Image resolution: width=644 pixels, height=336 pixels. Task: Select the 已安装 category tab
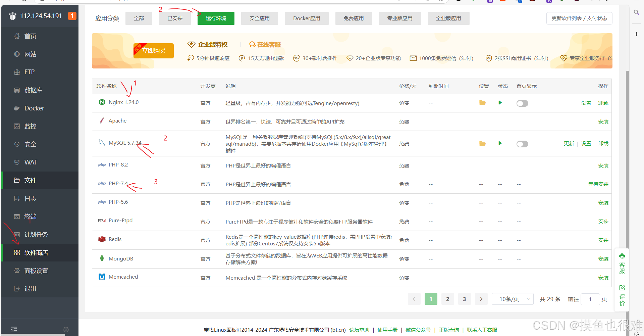(175, 18)
